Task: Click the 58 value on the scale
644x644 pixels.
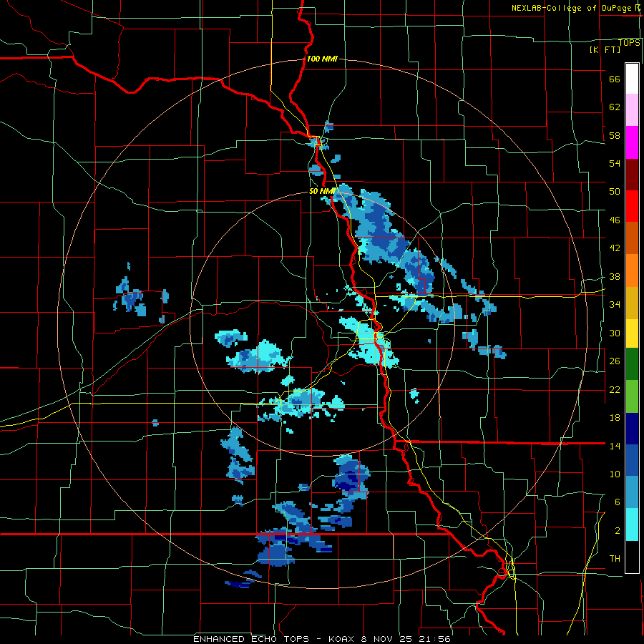Action: [x=615, y=135]
